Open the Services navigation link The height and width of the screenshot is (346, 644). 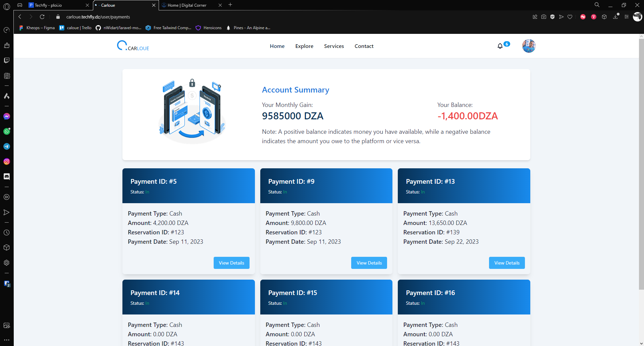tap(334, 46)
